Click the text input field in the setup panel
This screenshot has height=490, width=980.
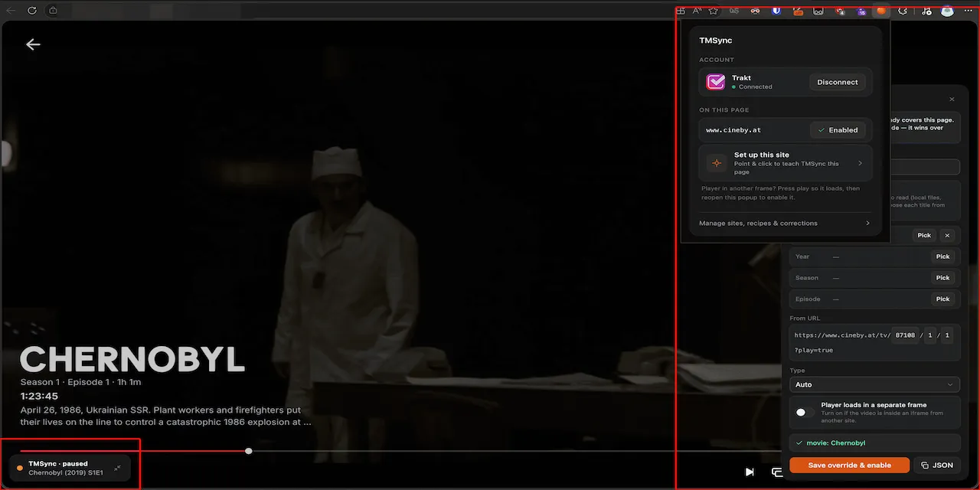924,167
